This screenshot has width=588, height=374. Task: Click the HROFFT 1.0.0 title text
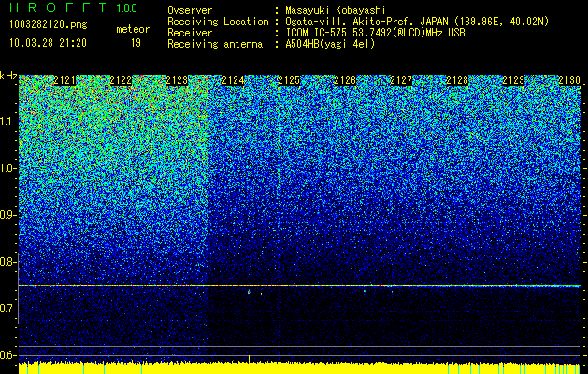click(x=74, y=7)
